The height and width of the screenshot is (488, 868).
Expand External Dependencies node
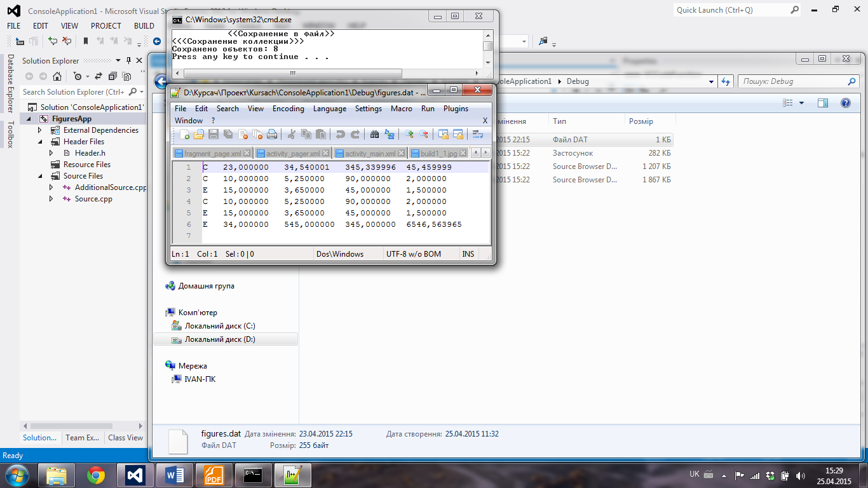[41, 130]
